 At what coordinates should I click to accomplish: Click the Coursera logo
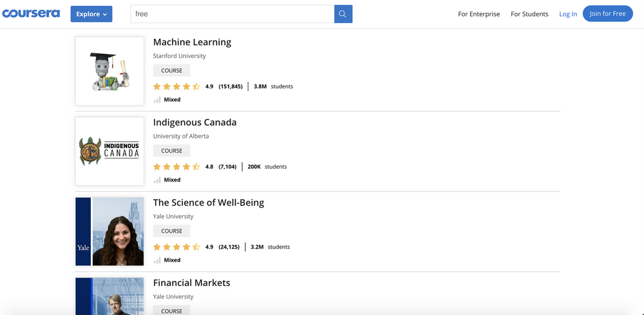click(31, 14)
